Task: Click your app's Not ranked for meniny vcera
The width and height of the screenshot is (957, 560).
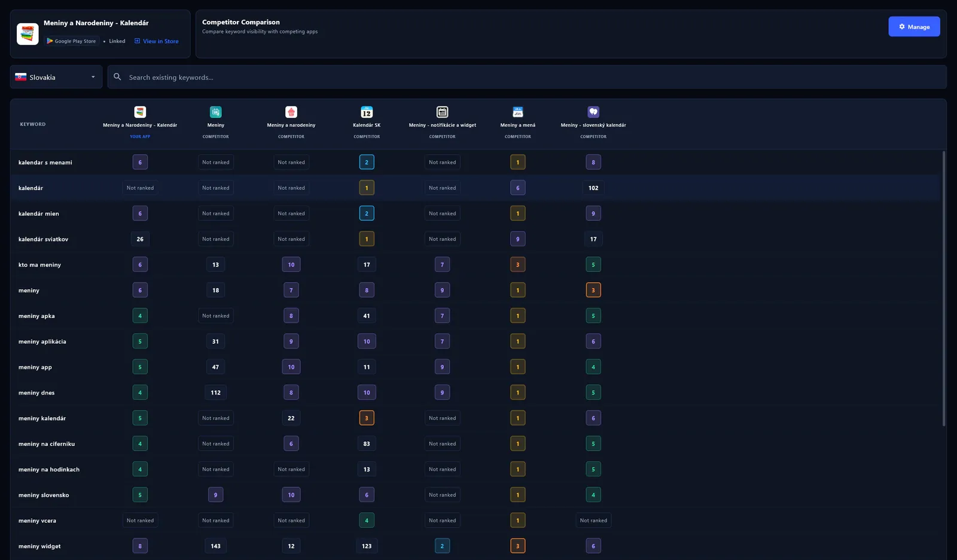Action: [x=140, y=521]
